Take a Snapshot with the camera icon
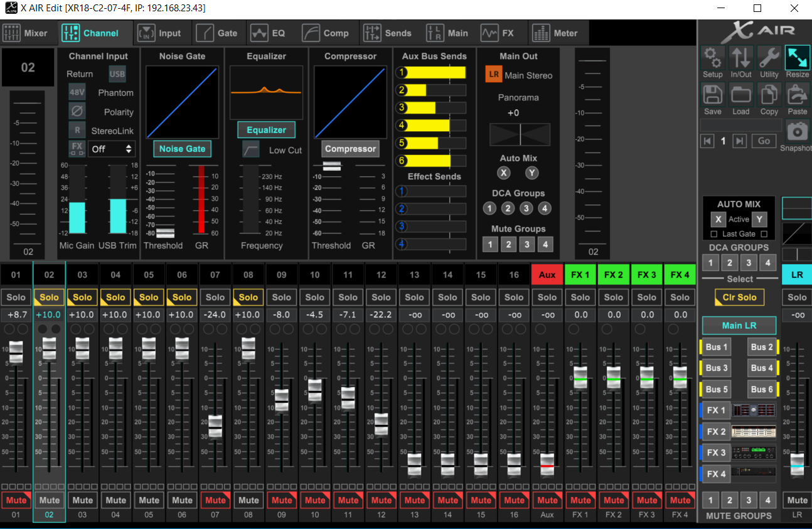Image resolution: width=812 pixels, height=529 pixels. coord(797,131)
